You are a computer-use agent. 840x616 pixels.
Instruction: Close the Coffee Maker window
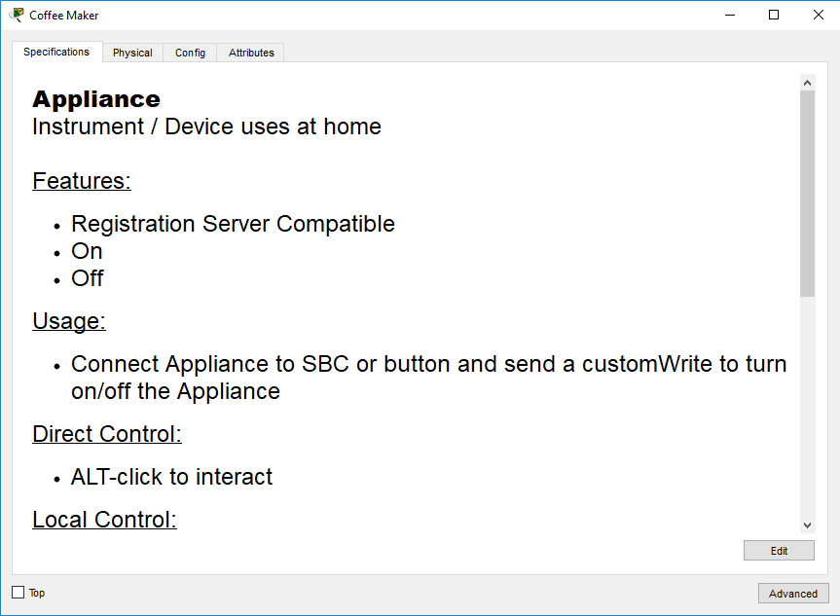[818, 15]
